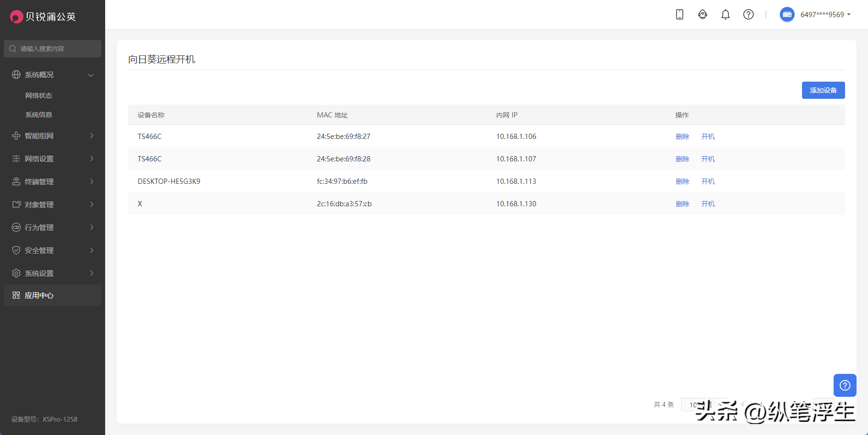Viewport: 868px width, 435px height.
Task: Select MAC address fc:34:97:b6:ef:fb
Action: (342, 181)
